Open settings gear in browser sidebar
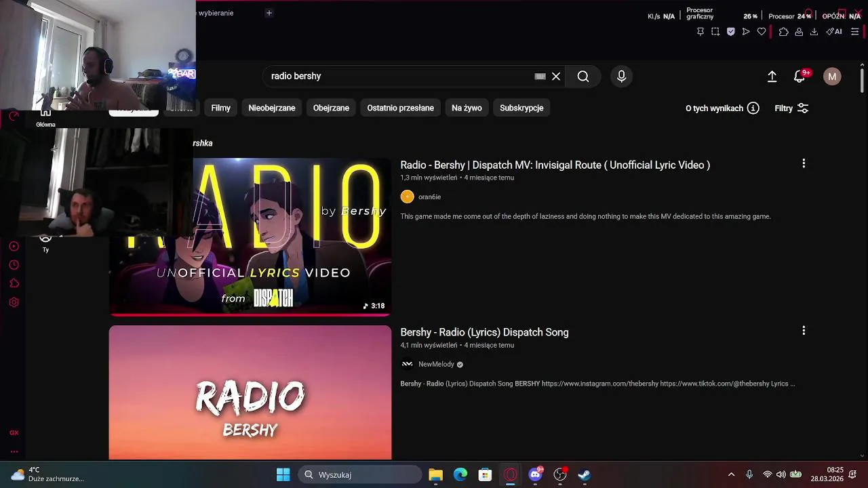The height and width of the screenshot is (488, 868). point(14,302)
